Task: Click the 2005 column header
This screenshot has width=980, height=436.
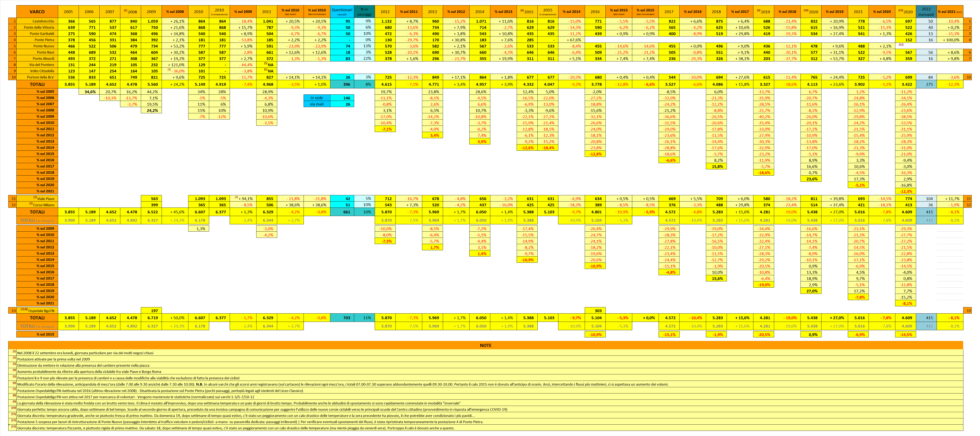Action: (68, 11)
